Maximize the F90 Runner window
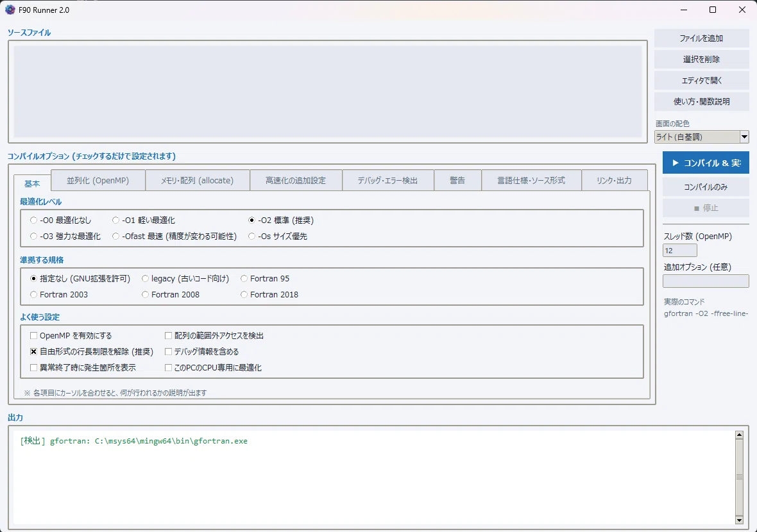757x532 pixels. click(713, 10)
